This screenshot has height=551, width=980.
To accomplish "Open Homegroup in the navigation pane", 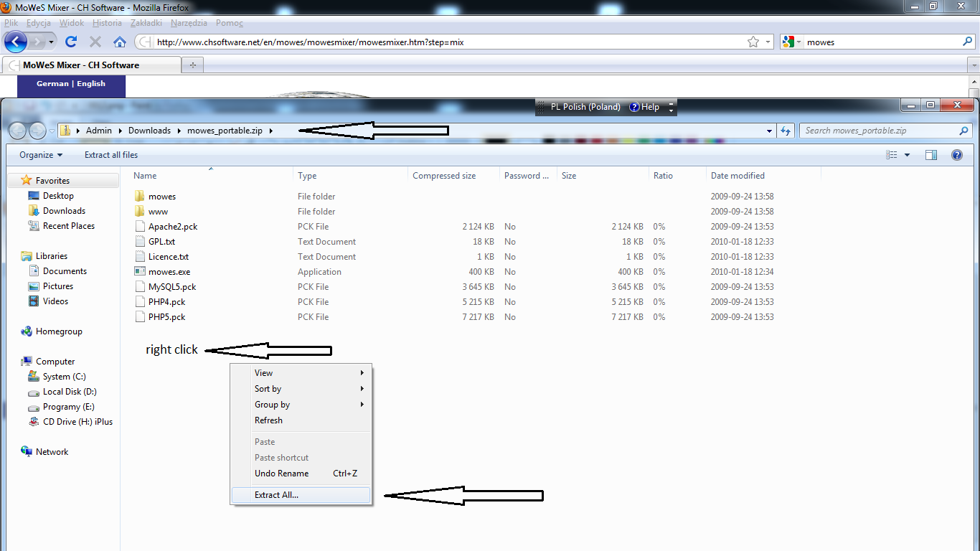I will coord(59,331).
